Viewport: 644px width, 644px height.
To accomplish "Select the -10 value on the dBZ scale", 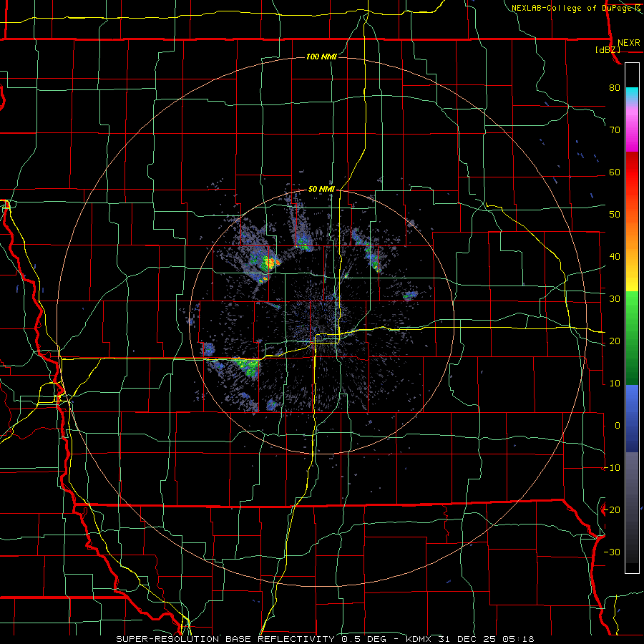I will [x=612, y=468].
